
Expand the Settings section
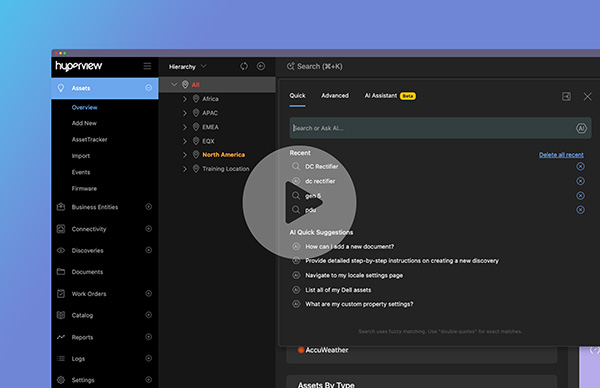coord(148,380)
